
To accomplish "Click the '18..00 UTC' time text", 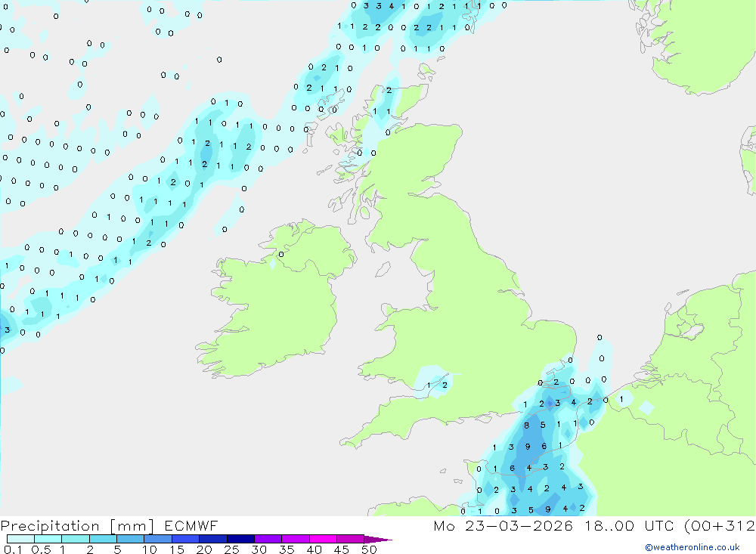I will 629,525.
